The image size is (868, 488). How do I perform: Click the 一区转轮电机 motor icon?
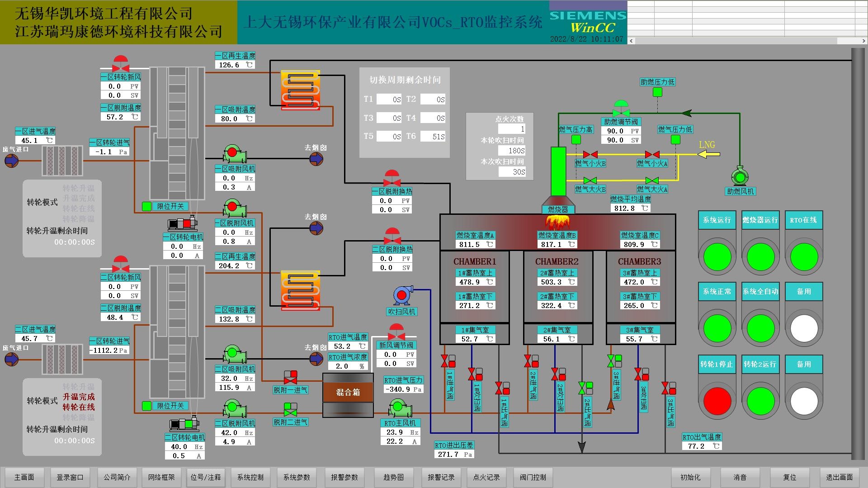tap(182, 224)
